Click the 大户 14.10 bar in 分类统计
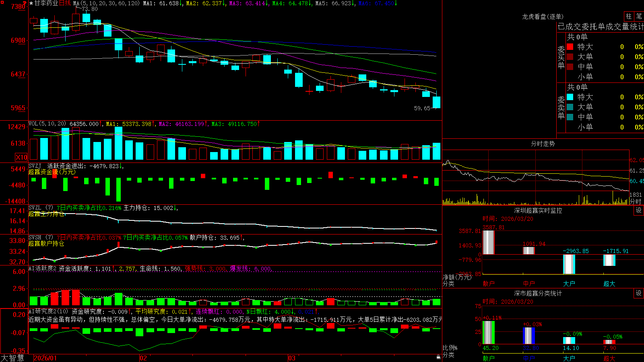This screenshot has width=644, height=362. pos(569,340)
